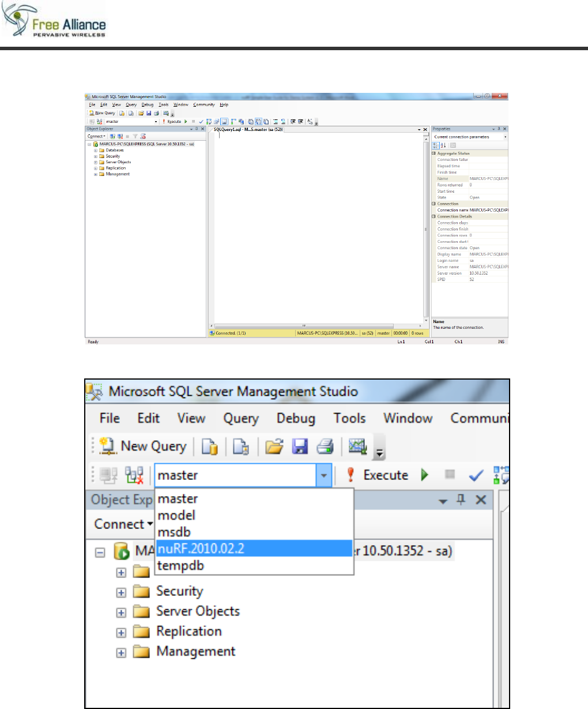Click Alphabetical sort icon in Properties panel
The image size is (588, 709).
click(444, 145)
